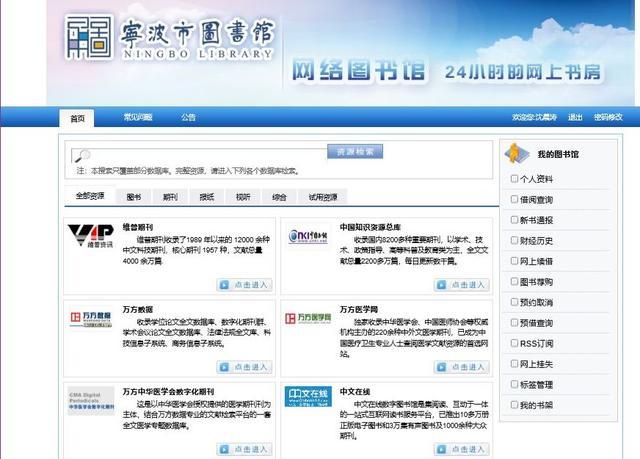
Task: Check the 图书荐购 checkbox
Action: [x=514, y=282]
